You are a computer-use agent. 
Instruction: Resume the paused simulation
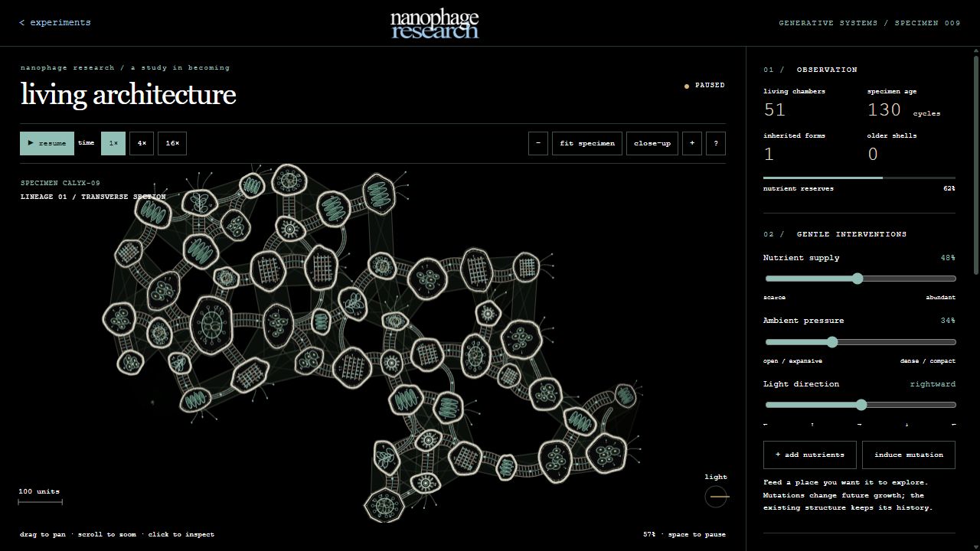(x=47, y=143)
